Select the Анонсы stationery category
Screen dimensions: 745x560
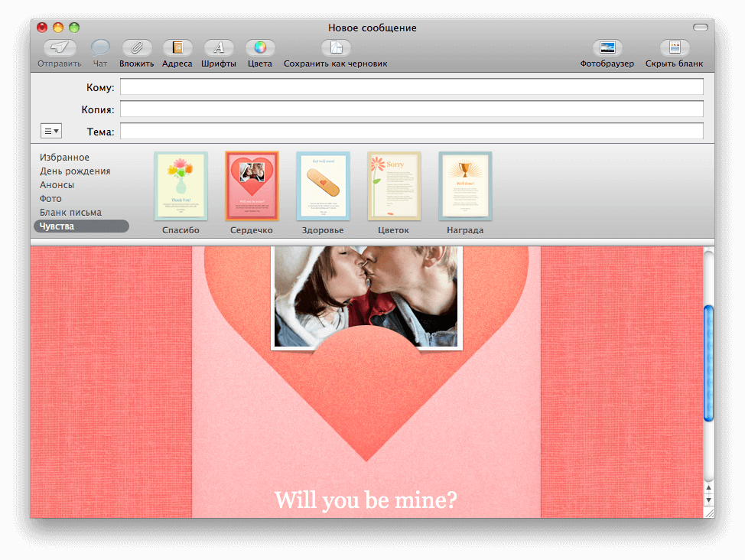tap(57, 185)
